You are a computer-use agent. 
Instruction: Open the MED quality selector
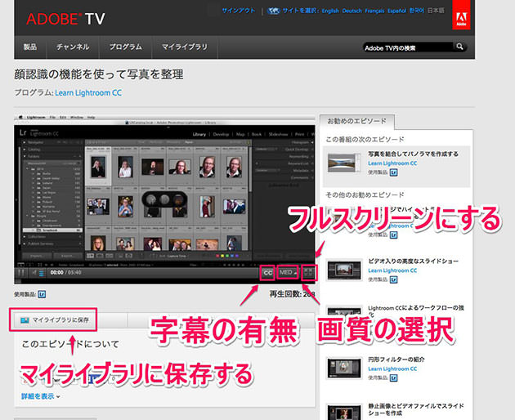[x=288, y=272]
